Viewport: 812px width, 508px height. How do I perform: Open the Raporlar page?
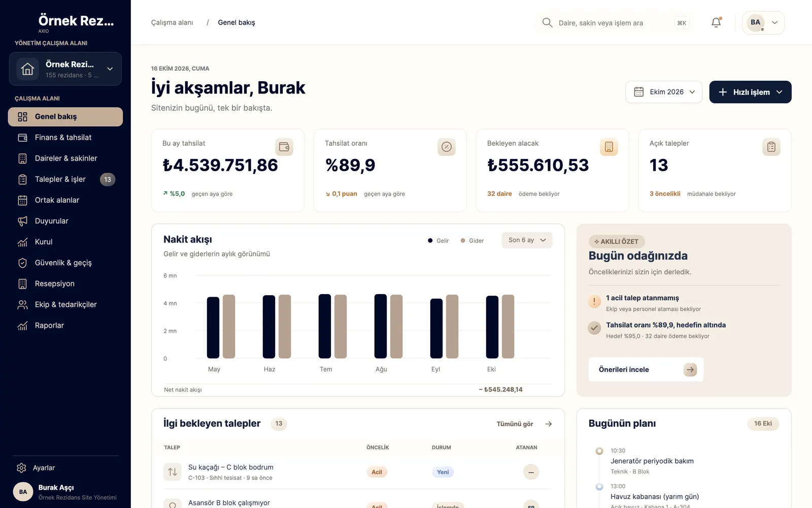(x=65, y=326)
